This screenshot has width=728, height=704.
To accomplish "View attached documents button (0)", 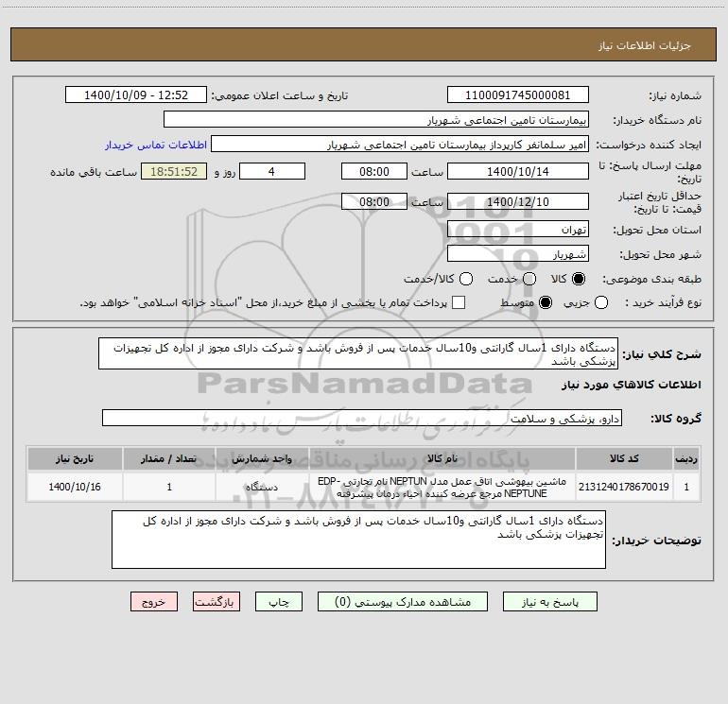I will [x=403, y=601].
